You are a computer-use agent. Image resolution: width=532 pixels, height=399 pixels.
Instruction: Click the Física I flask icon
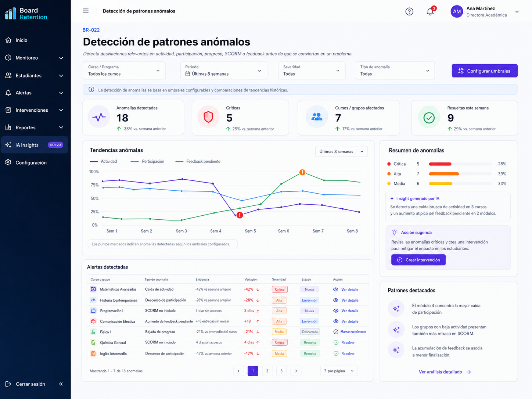click(x=93, y=332)
